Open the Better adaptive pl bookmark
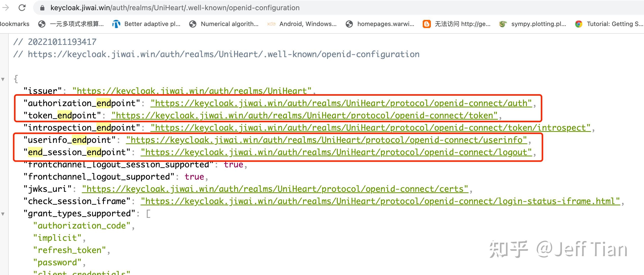 (152, 24)
